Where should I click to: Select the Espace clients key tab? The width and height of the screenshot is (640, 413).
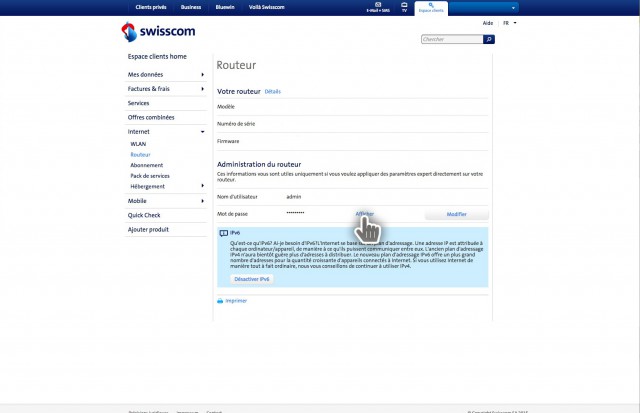[431, 8]
